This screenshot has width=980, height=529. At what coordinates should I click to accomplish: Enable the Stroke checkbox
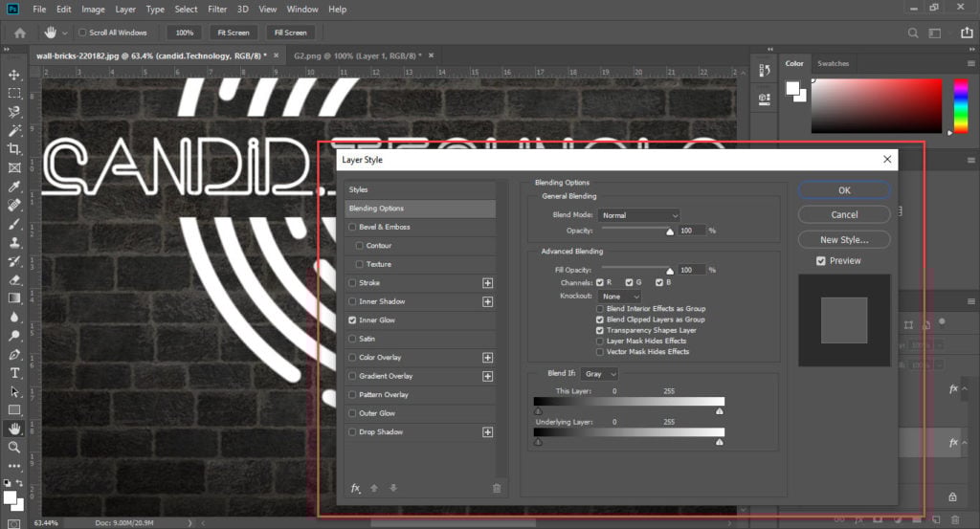352,283
